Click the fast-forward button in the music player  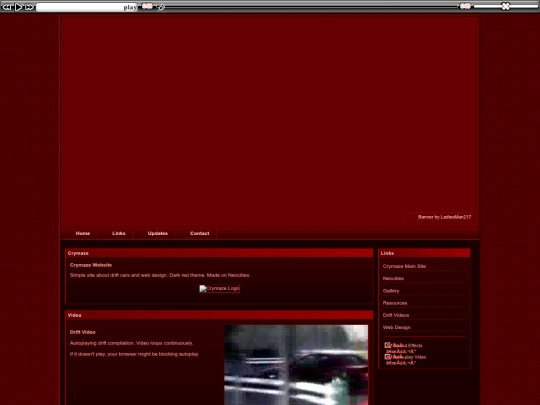point(29,7)
